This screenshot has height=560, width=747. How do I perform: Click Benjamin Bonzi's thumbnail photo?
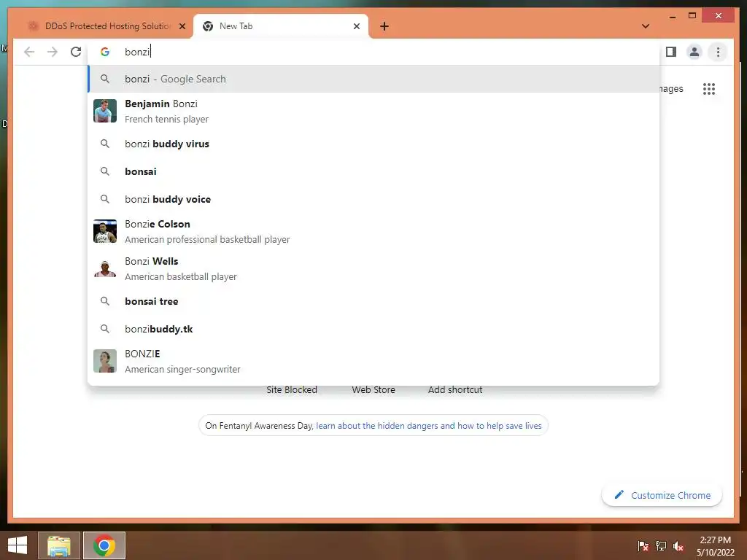(105, 111)
